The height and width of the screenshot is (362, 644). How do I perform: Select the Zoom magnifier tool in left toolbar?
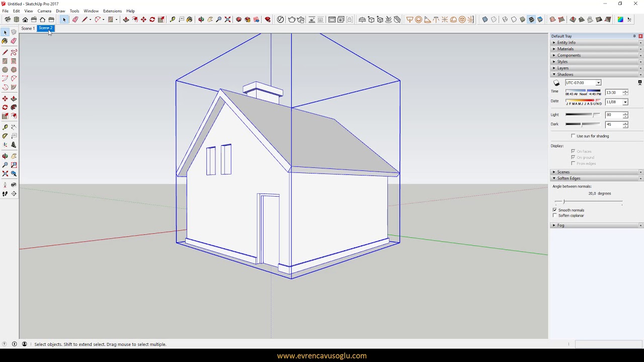point(5,165)
